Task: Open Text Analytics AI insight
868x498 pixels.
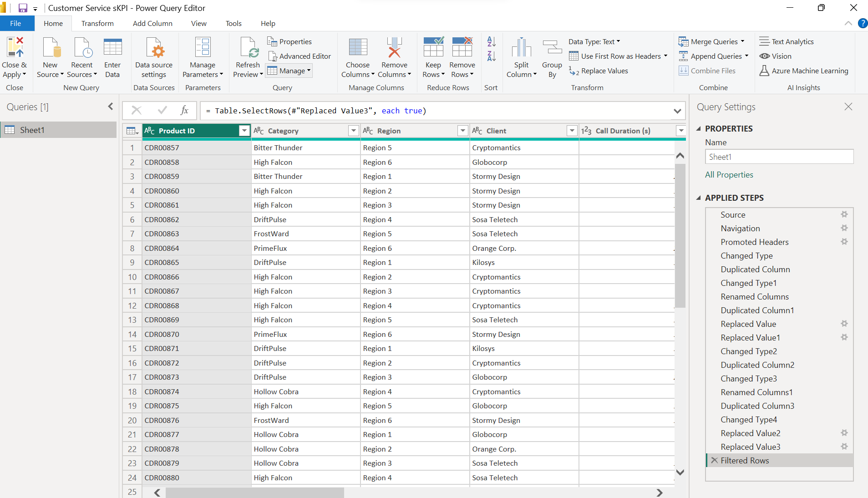Action: point(787,42)
